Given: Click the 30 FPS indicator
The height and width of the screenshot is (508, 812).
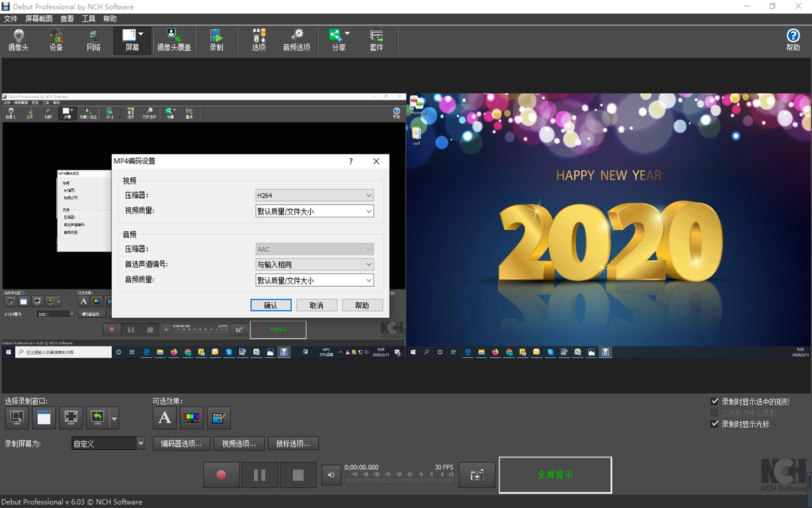Looking at the screenshot, I should [x=444, y=467].
